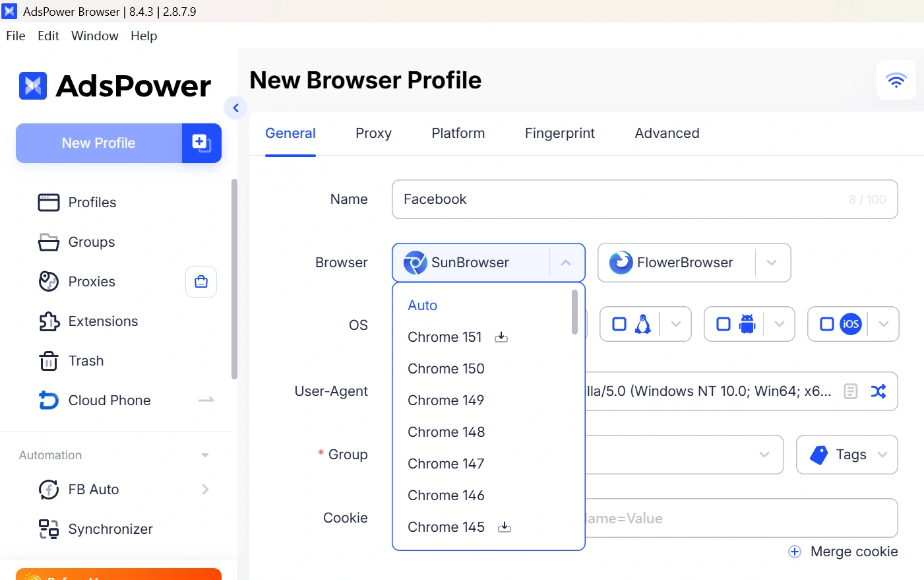924x580 pixels.
Task: Expand the FB Auto submenu chevron
Action: click(x=205, y=490)
